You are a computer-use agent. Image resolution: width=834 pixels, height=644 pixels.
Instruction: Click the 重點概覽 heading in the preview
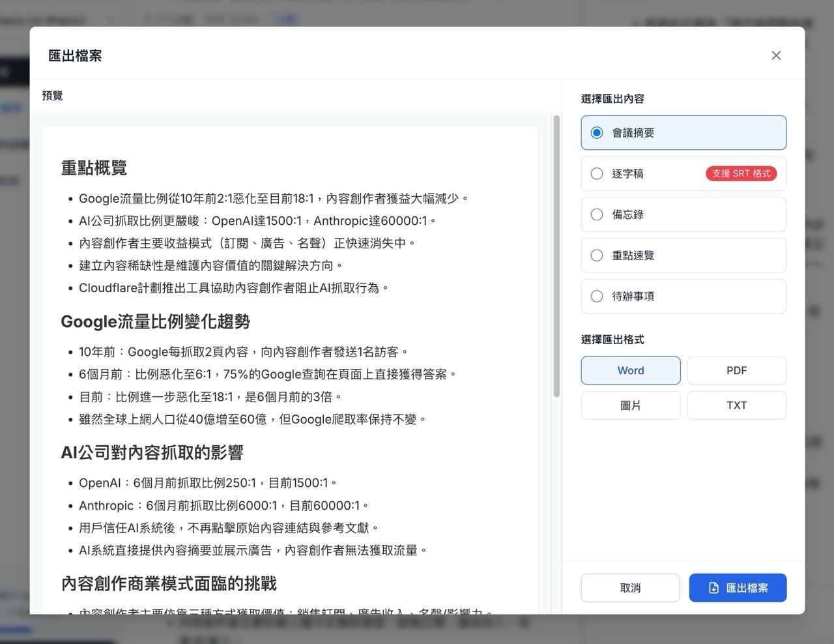[94, 168]
